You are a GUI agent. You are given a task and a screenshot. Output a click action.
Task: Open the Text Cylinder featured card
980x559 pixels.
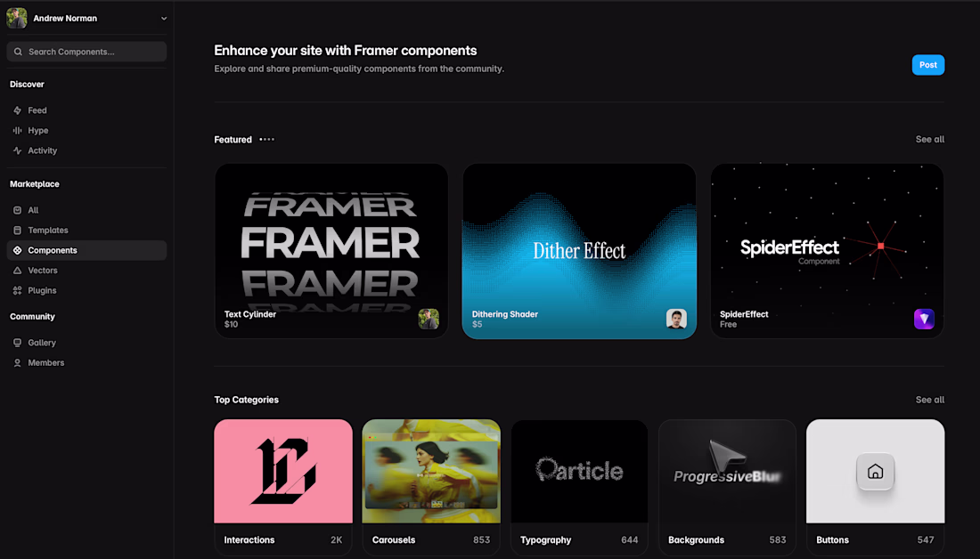pyautogui.click(x=331, y=251)
